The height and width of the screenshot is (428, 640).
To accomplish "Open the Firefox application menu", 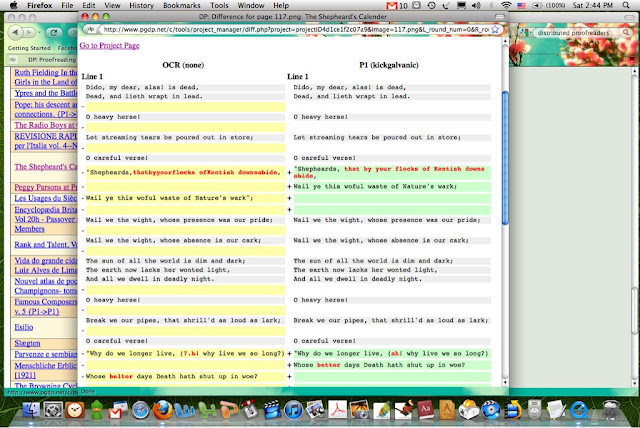I will click(40, 5).
